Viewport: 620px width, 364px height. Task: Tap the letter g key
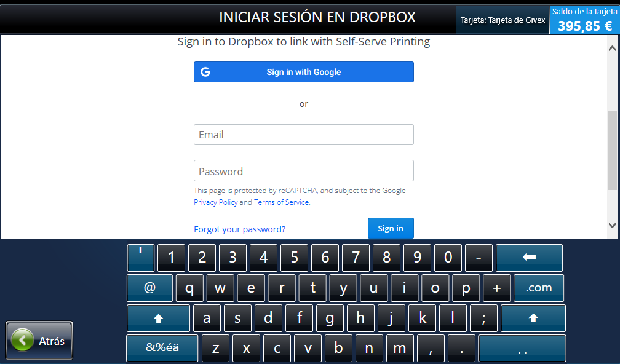330,318
